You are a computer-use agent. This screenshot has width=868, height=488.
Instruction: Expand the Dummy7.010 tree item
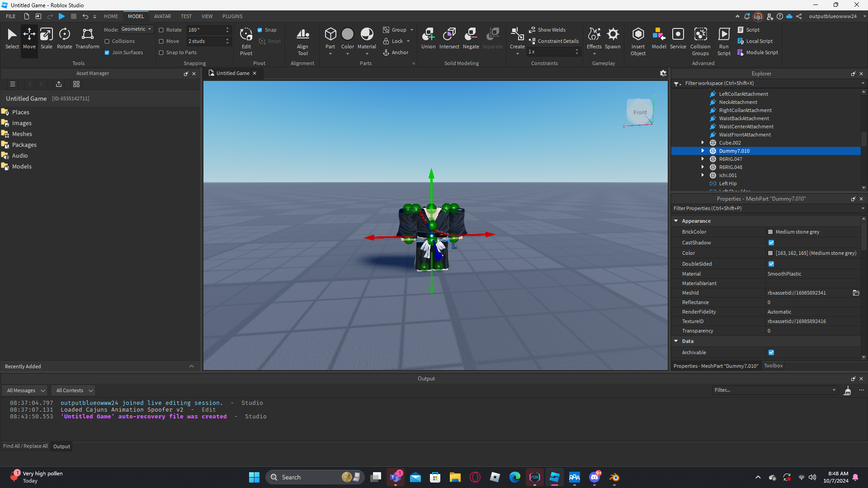tap(703, 151)
